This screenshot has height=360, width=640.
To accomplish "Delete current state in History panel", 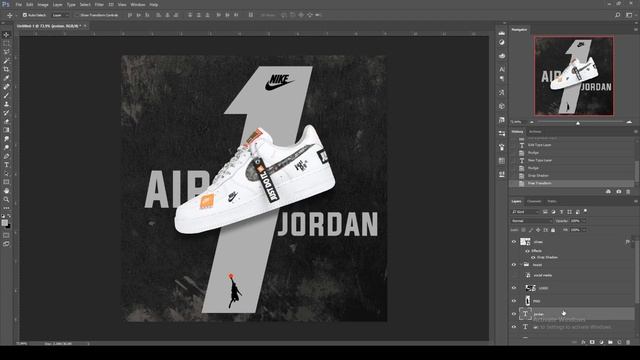I will [x=628, y=191].
